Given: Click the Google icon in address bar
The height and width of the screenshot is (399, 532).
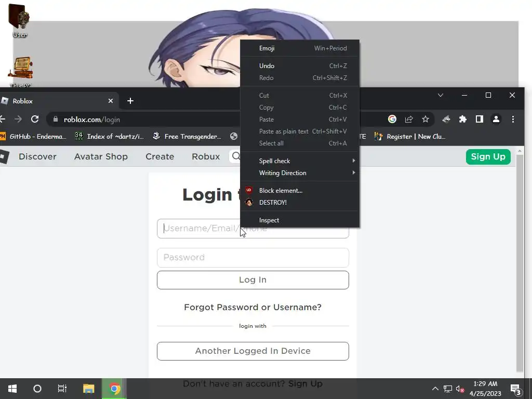Looking at the screenshot, I should pyautogui.click(x=392, y=119).
